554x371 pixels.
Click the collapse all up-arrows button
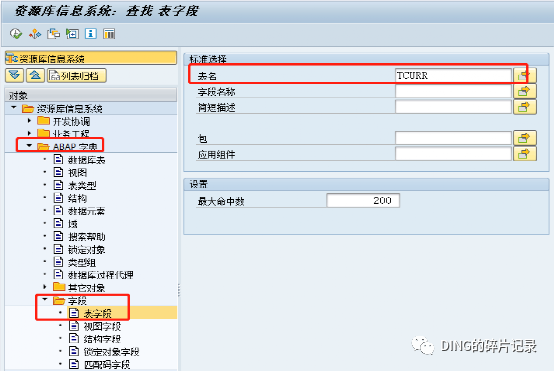pos(35,75)
